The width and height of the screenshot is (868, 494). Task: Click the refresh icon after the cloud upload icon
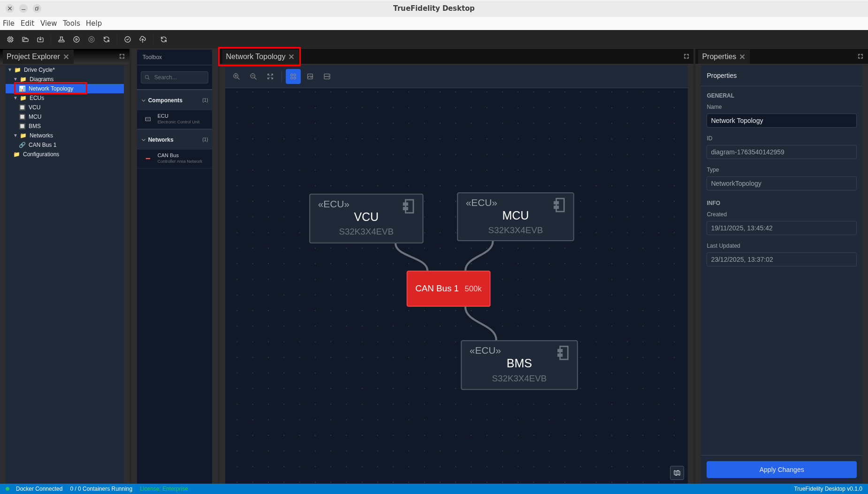(x=164, y=39)
